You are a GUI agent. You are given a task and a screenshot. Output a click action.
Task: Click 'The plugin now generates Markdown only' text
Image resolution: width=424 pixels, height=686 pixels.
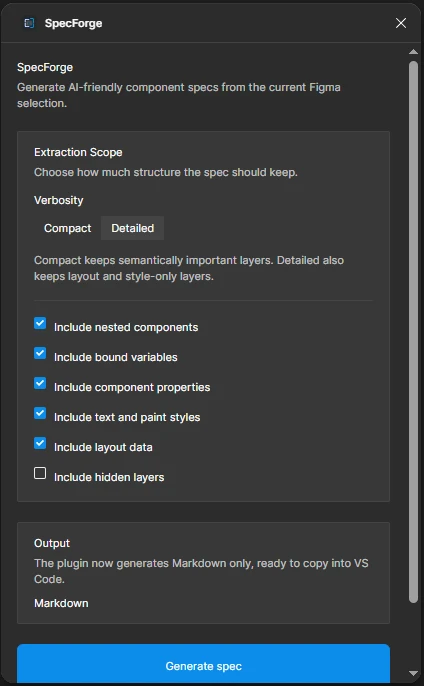(201, 571)
